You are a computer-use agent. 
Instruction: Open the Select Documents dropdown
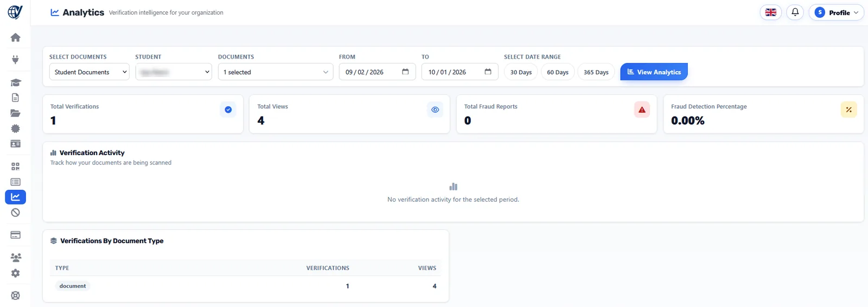tap(89, 72)
